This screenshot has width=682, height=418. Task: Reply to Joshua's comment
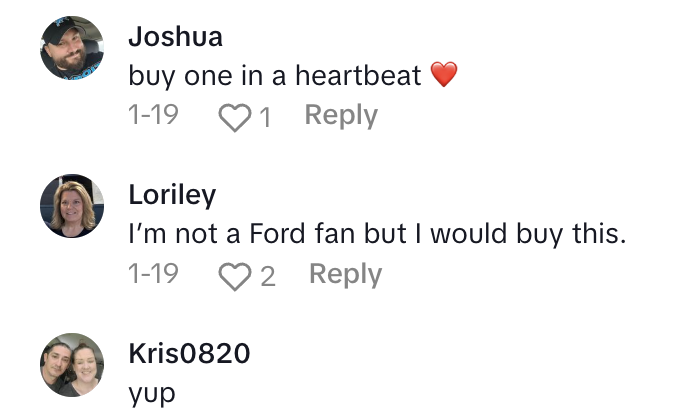tap(341, 116)
